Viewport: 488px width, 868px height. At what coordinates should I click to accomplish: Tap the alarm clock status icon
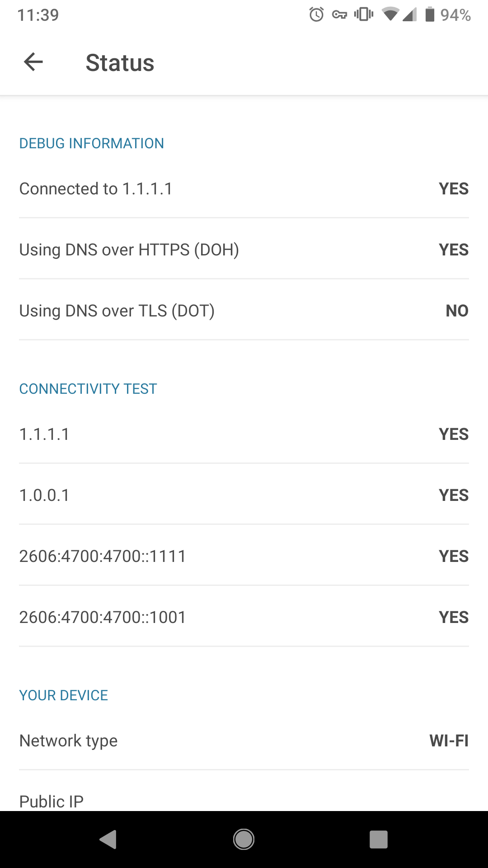(x=316, y=14)
